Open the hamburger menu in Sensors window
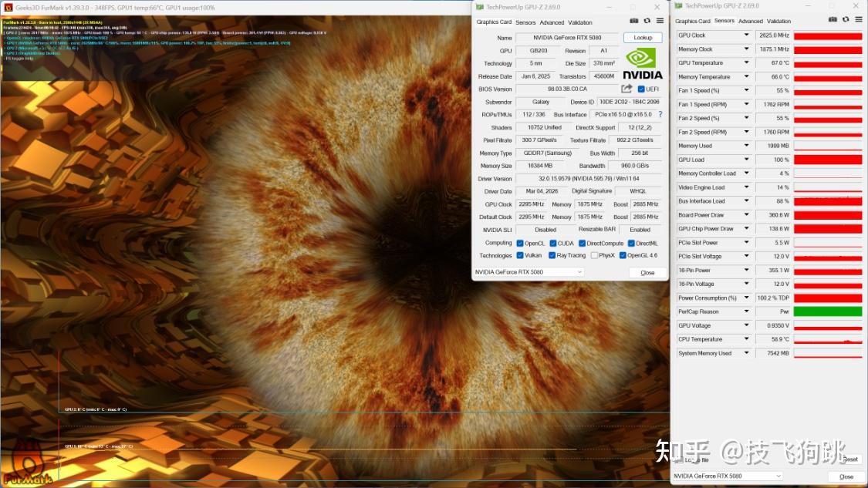Image resolution: width=868 pixels, height=488 pixels. click(859, 19)
